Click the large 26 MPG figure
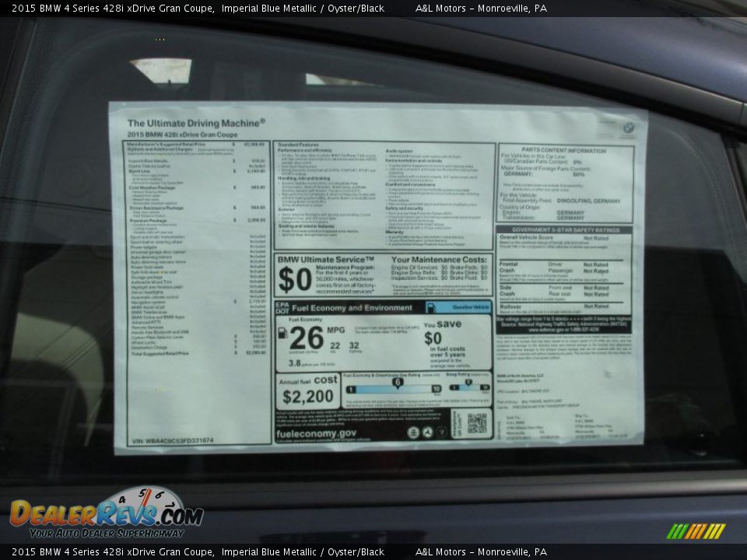Viewport: 747px width, 560px height. click(x=305, y=338)
